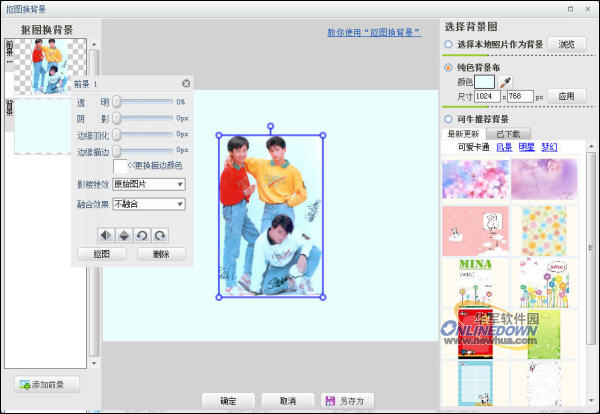
Task: Switch to the 最新更新 tab
Action: click(463, 133)
